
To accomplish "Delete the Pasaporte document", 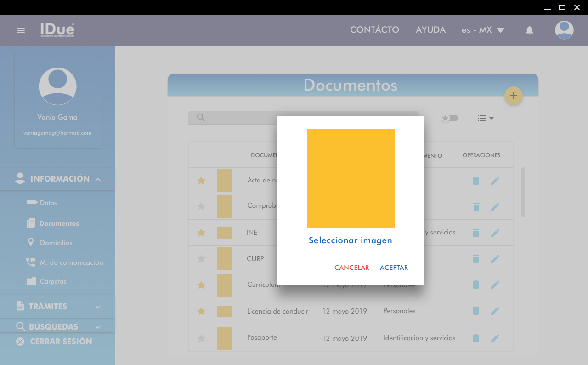I will click(x=476, y=338).
